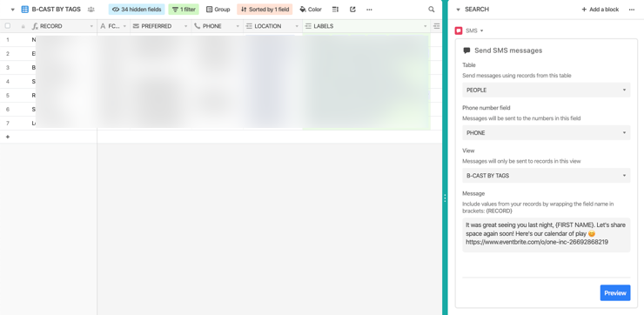Open the Sorted by 1 field menu
The width and height of the screenshot is (644, 315).
[265, 9]
